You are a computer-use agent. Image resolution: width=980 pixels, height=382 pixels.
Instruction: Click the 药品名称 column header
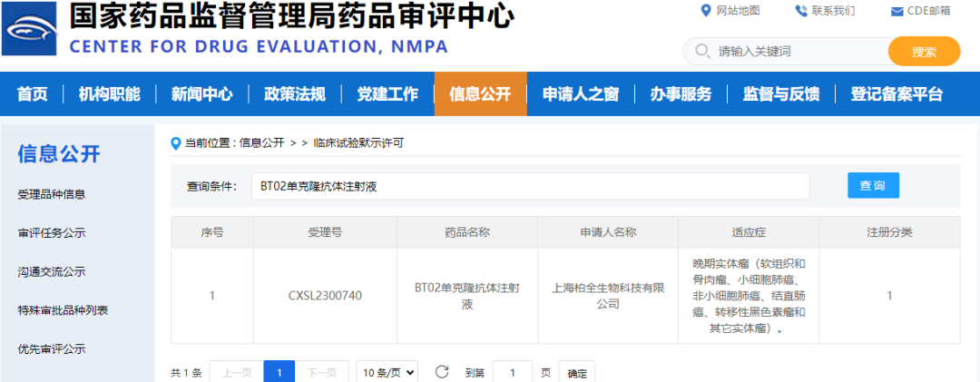click(x=467, y=232)
